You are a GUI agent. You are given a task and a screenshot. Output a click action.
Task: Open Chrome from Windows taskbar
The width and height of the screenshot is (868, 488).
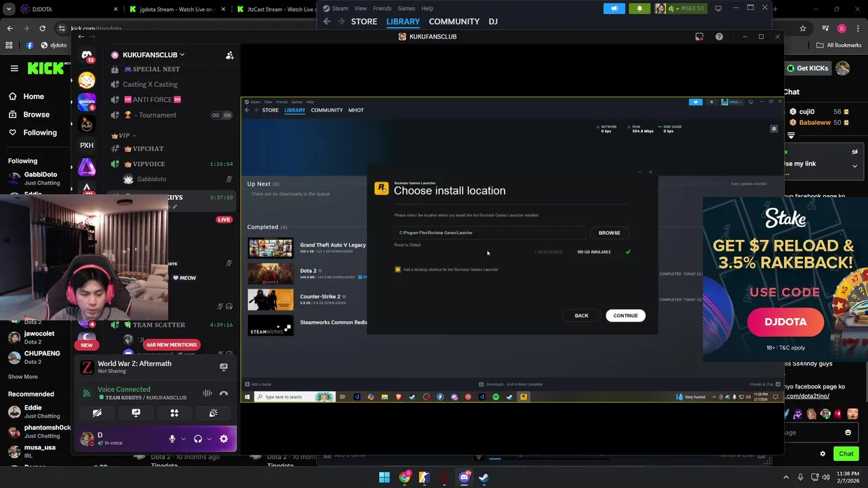coord(405,477)
